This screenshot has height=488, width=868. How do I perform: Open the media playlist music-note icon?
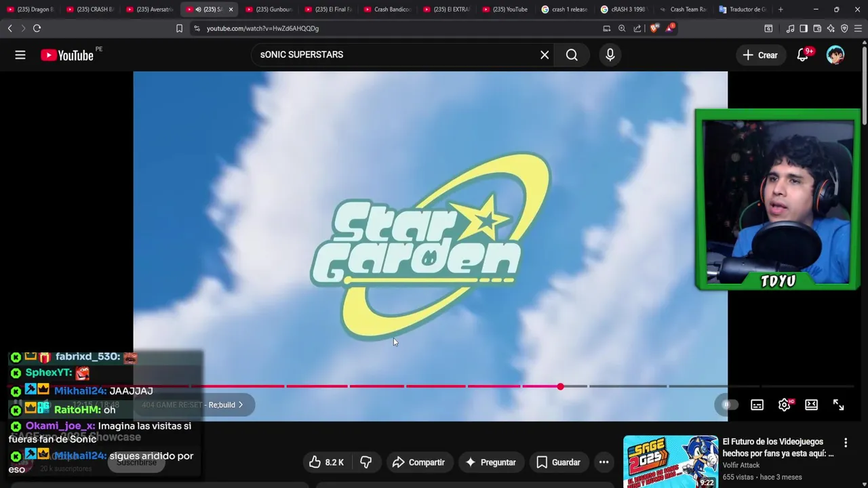(x=790, y=28)
